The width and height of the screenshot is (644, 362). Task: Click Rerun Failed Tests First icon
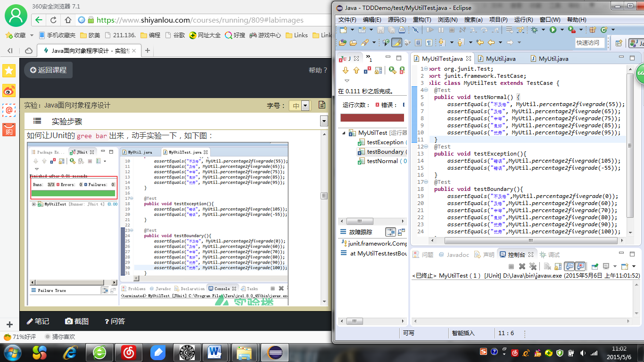click(402, 70)
